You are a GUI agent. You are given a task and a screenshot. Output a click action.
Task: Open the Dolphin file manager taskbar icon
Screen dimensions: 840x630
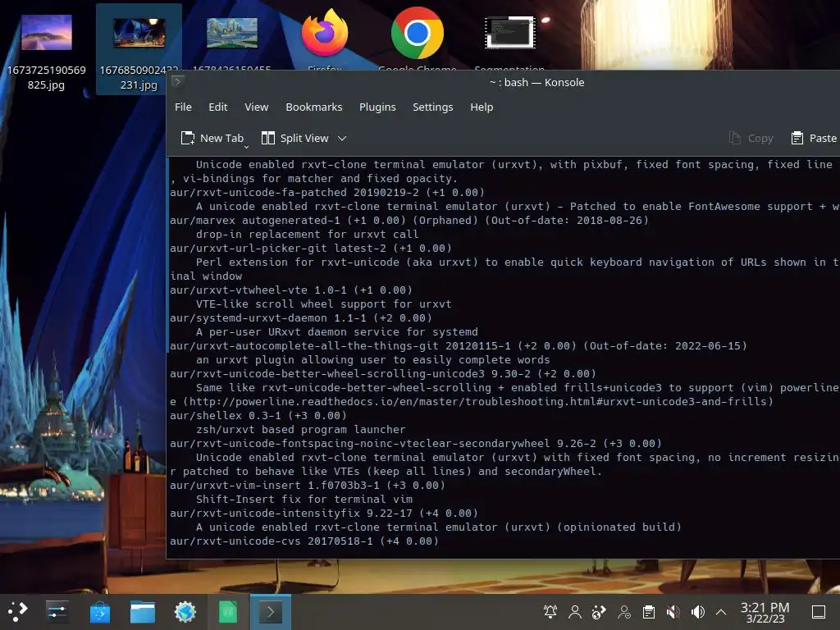[x=143, y=612]
